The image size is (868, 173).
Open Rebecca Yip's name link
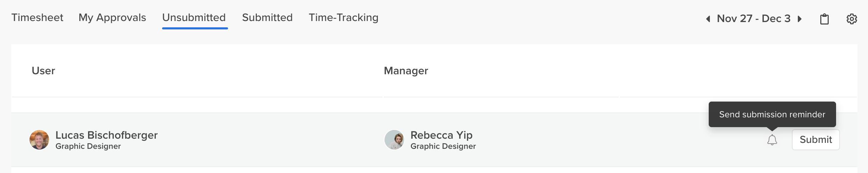coord(441,135)
